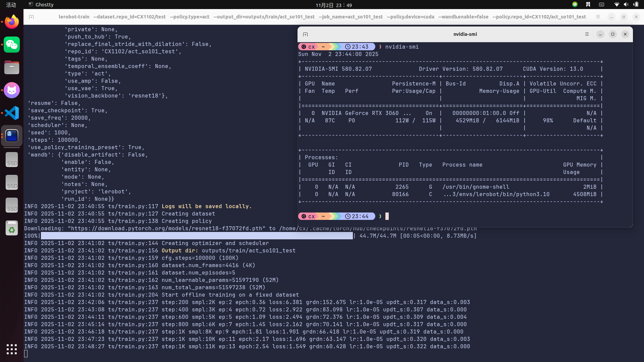This screenshot has width=644, height=362.
Task: Click Activities (活动) in the top bar
Action: (11, 5)
